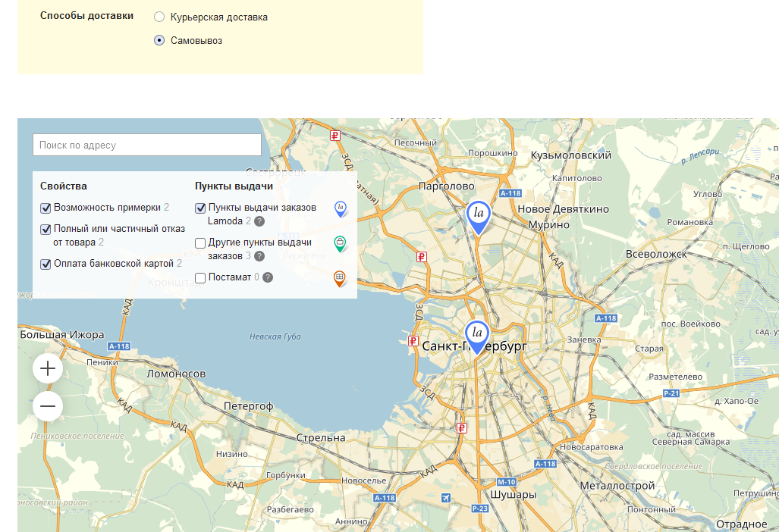
Task: Zoom in the map with plus button
Action: [48, 369]
